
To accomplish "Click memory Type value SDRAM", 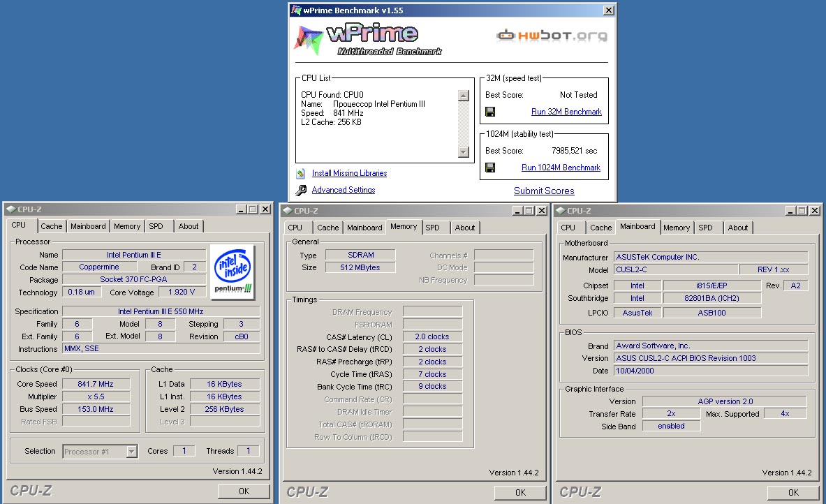I will [x=360, y=255].
